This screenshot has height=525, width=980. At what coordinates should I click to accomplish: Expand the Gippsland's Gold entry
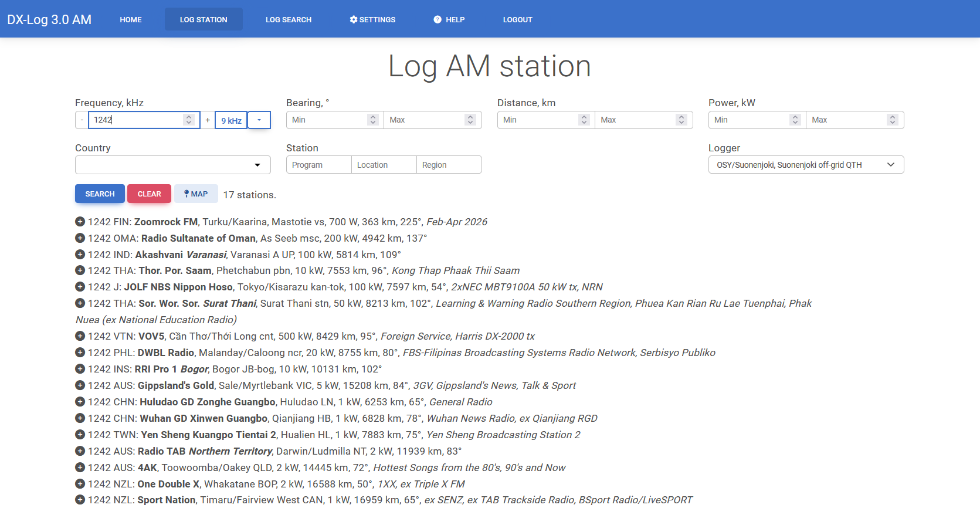80,385
